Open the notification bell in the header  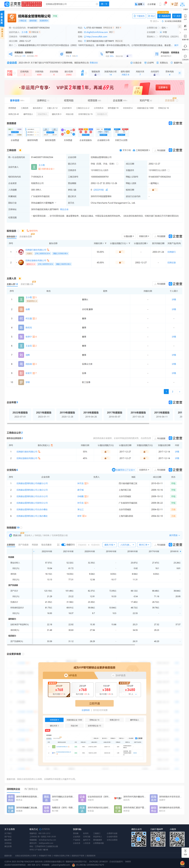coord(165,4)
